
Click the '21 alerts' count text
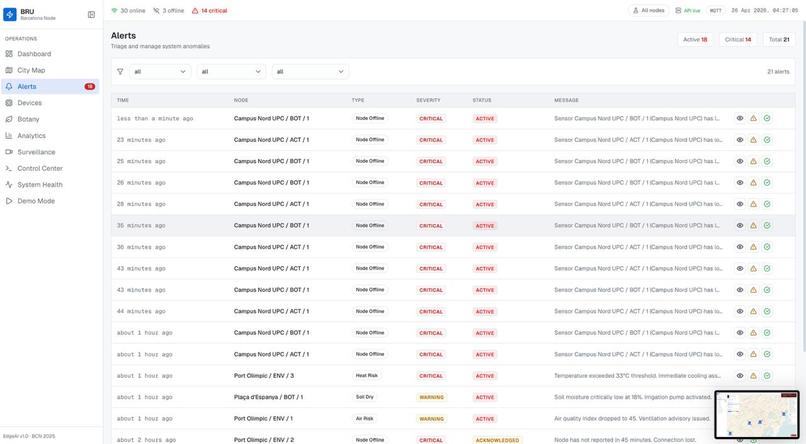coord(778,71)
